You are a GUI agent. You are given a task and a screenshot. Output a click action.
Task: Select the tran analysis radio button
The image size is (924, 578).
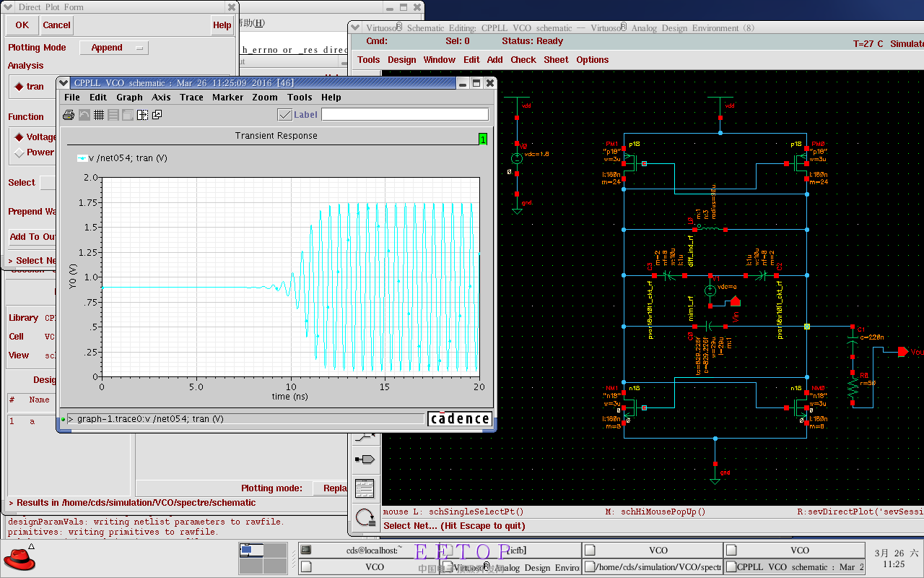pos(19,87)
